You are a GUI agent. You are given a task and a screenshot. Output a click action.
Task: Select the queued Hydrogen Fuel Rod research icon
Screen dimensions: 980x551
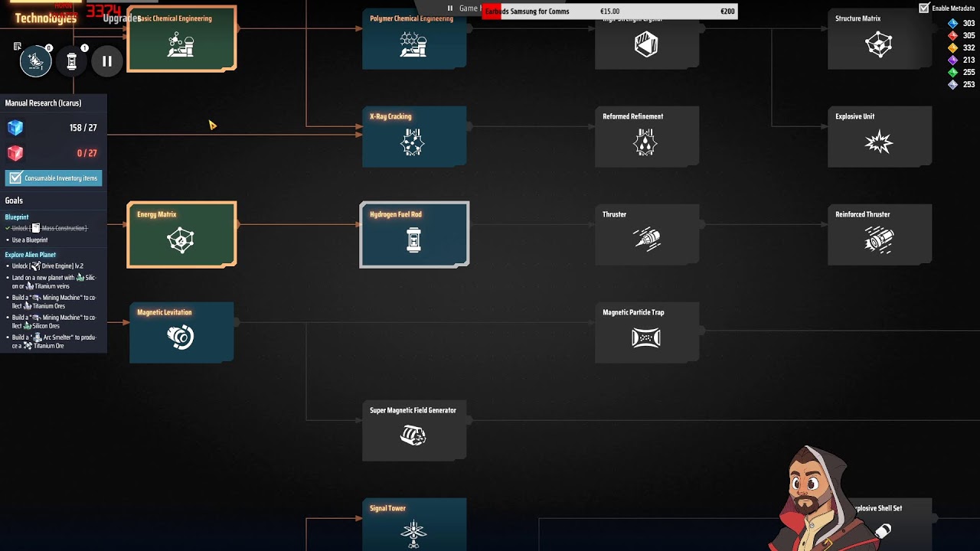tap(72, 61)
